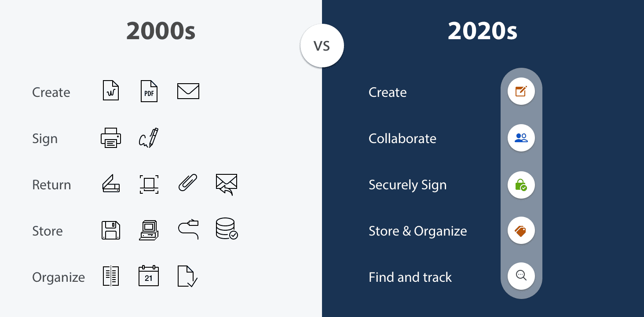
Task: Click the document with checkmark icon
Action: coord(187,276)
